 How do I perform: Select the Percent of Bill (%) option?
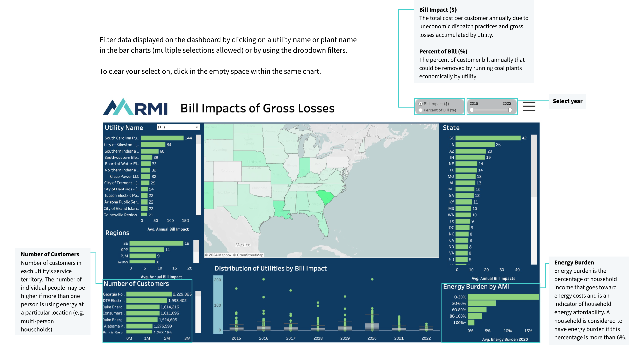[x=421, y=110]
